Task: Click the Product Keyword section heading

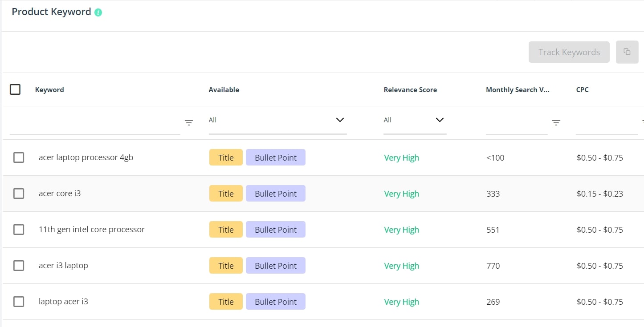Action: coord(51,12)
